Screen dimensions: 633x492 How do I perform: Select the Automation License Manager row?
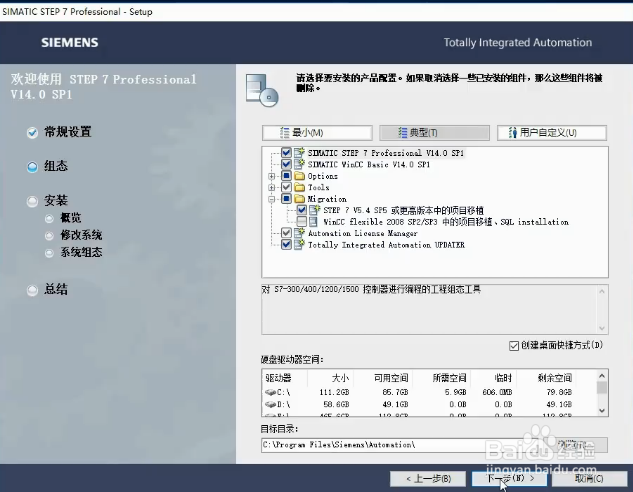click(x=363, y=233)
